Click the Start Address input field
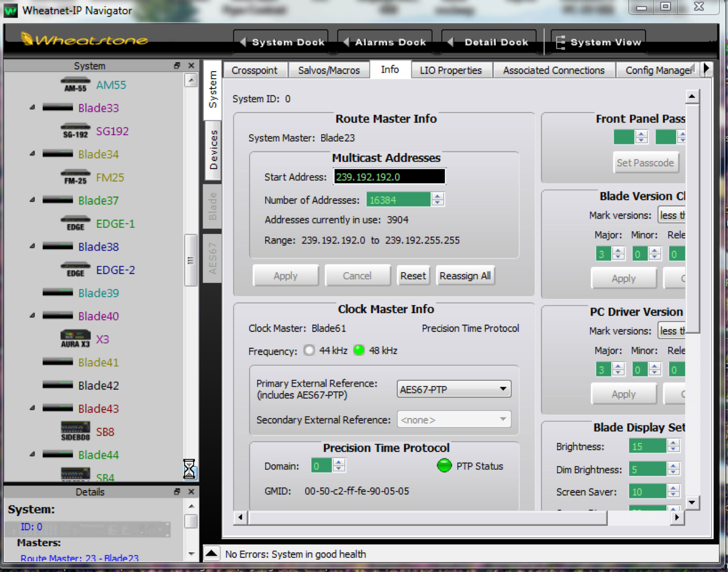This screenshot has height=572, width=728. (x=389, y=176)
